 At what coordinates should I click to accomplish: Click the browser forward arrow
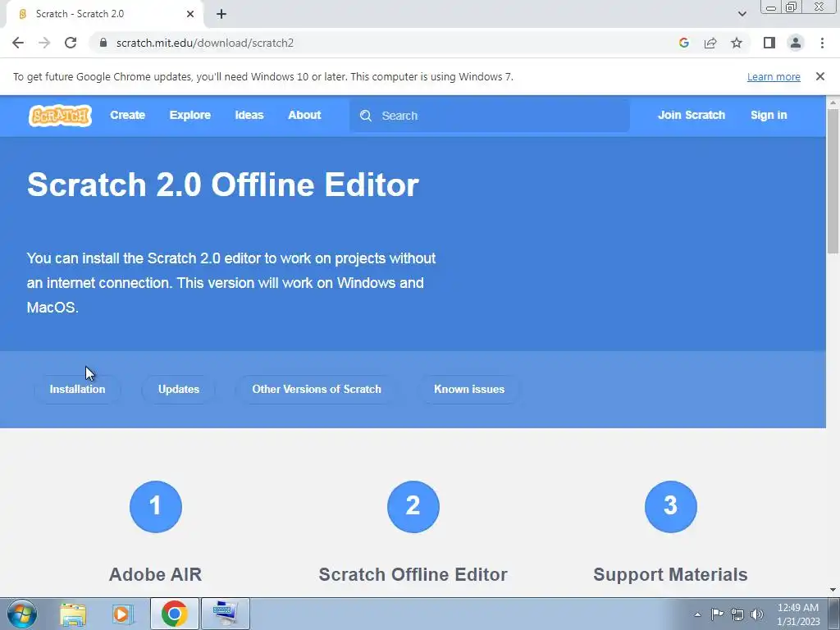pyautogui.click(x=44, y=43)
